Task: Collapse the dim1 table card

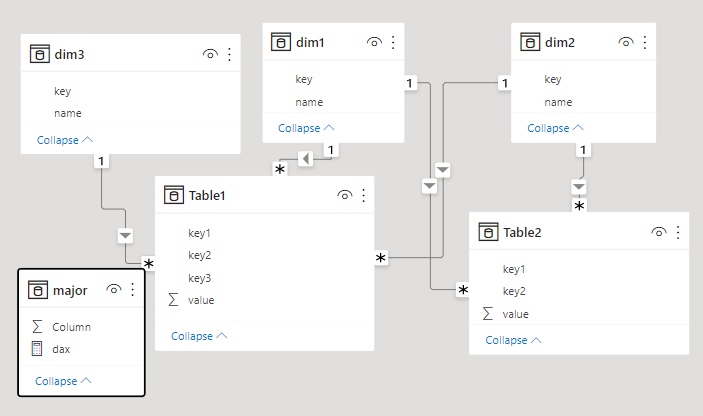Action: point(306,128)
